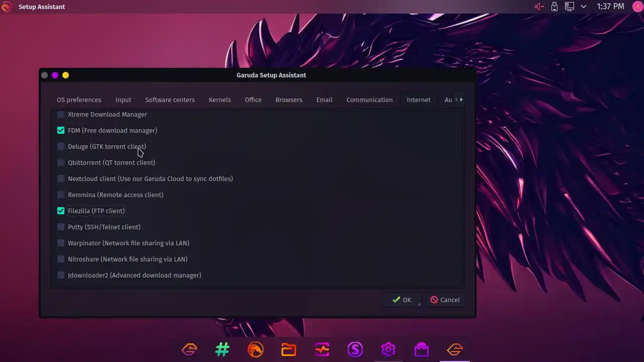Open the Input tab

pos(123,100)
